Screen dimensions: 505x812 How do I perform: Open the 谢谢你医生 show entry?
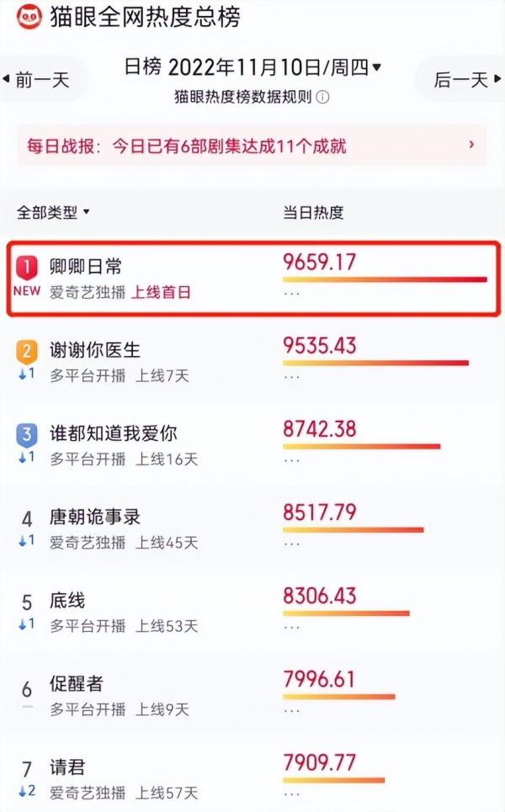95,350
